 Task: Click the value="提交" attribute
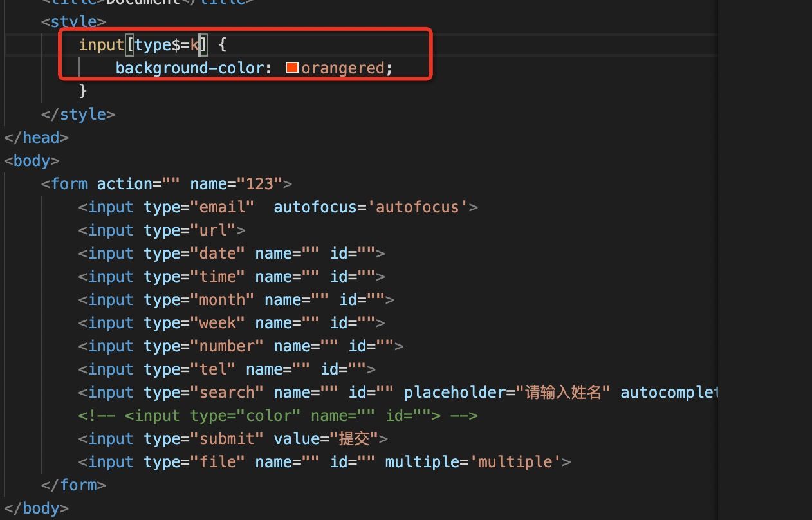click(326, 438)
